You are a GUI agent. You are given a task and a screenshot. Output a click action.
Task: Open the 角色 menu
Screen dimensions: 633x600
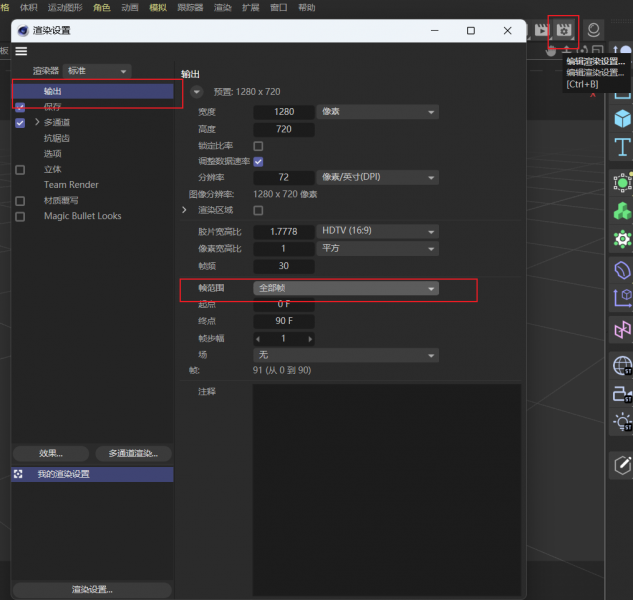102,8
